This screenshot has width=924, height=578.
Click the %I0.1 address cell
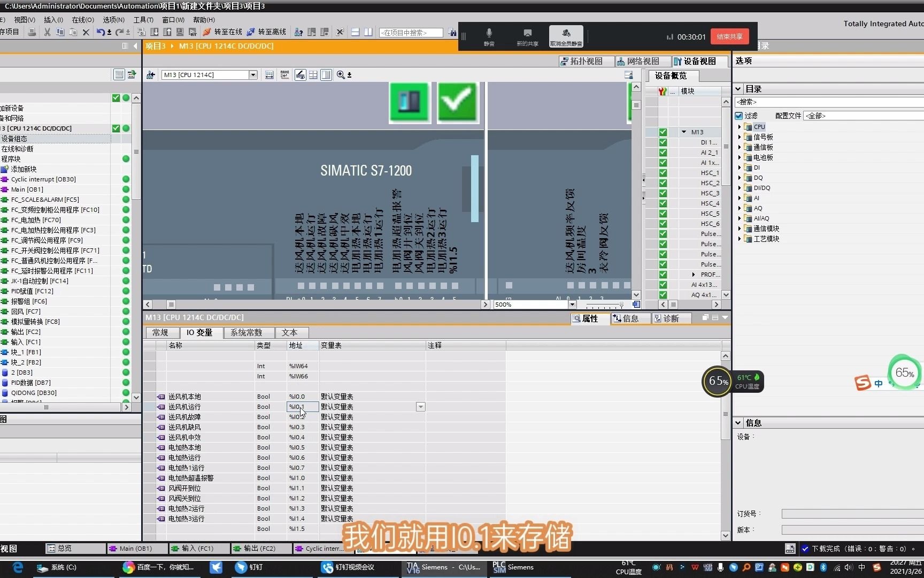coord(303,407)
